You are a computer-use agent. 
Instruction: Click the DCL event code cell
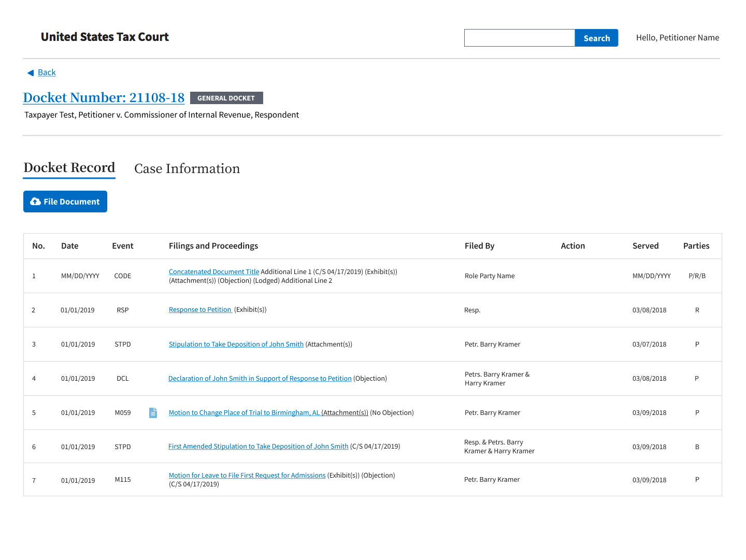pyautogui.click(x=123, y=379)
